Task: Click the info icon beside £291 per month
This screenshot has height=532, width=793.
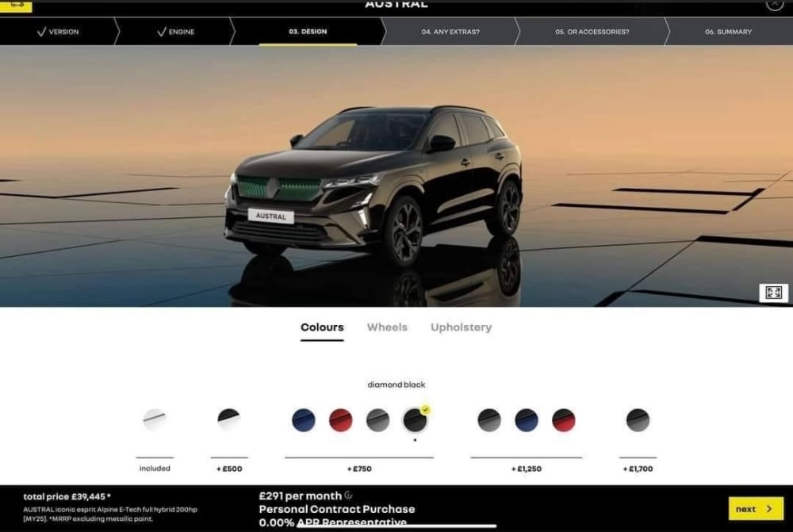Action: coord(348,496)
